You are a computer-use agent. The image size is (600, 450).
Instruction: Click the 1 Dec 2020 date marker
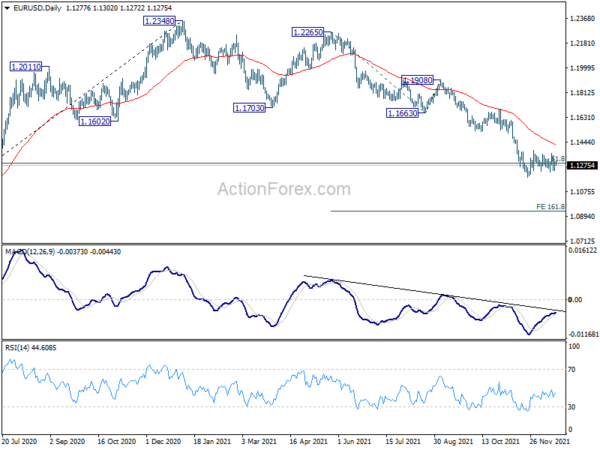click(163, 441)
